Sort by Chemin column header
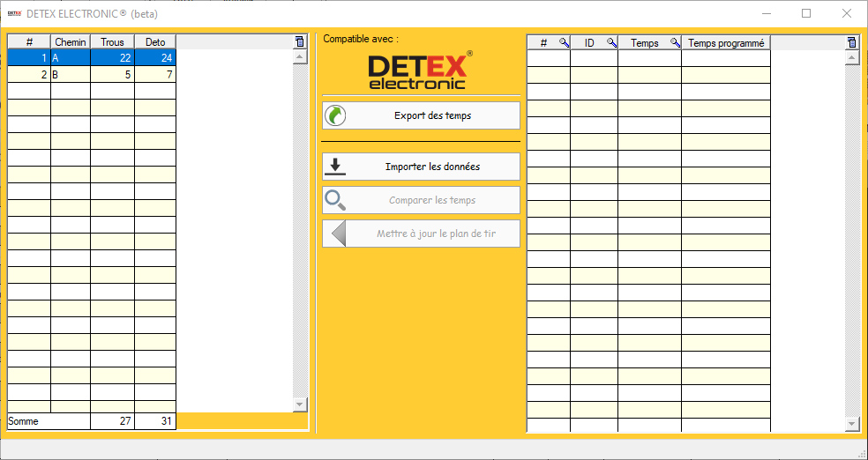The height and width of the screenshot is (460, 868). coord(71,42)
